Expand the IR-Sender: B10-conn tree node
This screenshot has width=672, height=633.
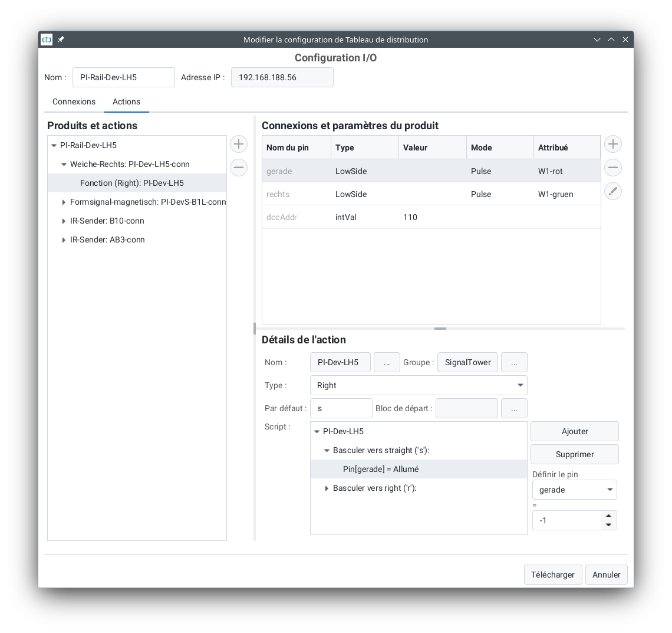coord(64,221)
